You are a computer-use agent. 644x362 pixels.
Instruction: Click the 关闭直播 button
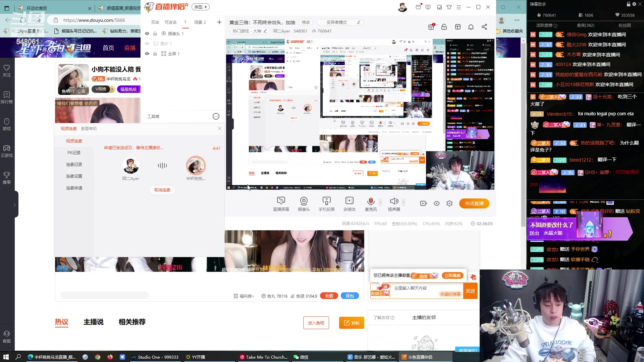pyautogui.click(x=474, y=203)
